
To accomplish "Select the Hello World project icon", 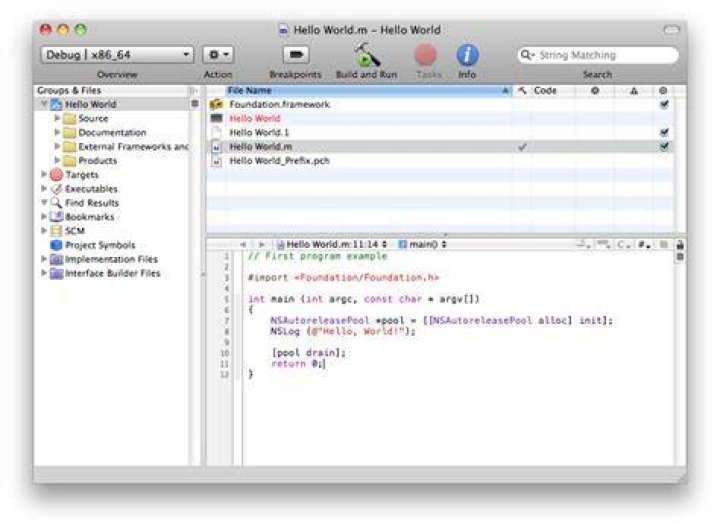I will pyautogui.click(x=56, y=104).
